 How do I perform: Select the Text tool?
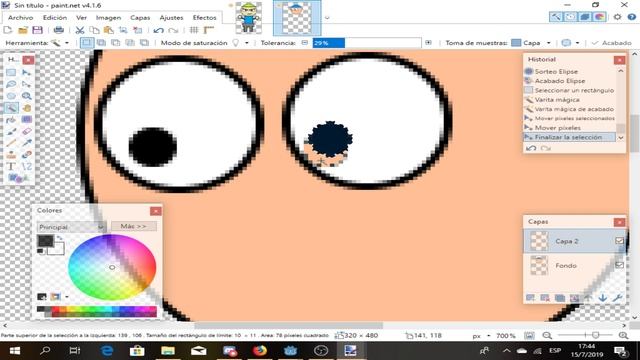coord(11,167)
